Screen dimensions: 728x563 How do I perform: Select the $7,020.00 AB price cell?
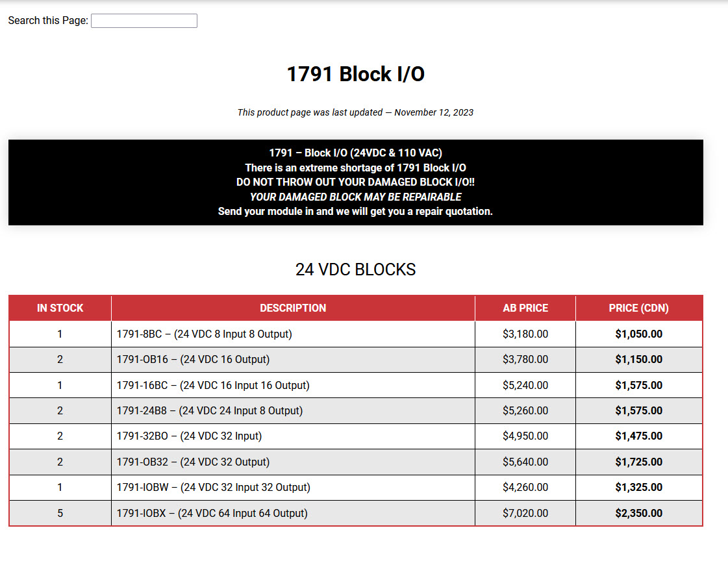pyautogui.click(x=525, y=514)
